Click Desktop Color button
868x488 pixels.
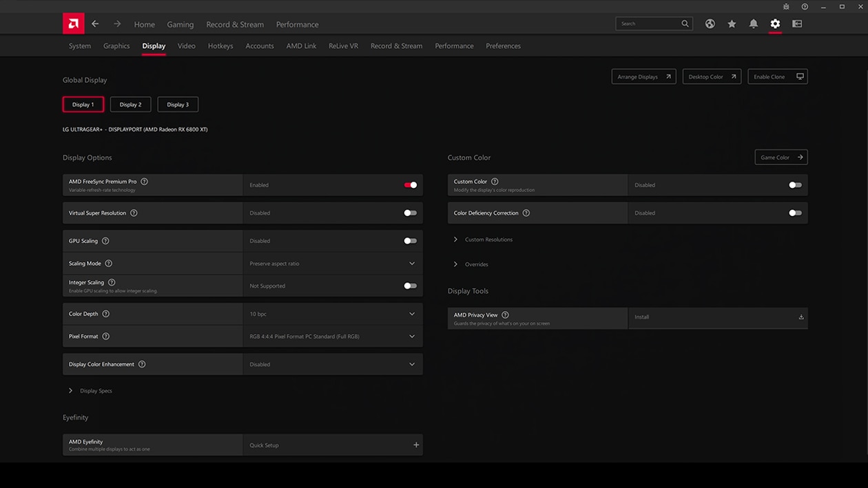[x=712, y=76]
